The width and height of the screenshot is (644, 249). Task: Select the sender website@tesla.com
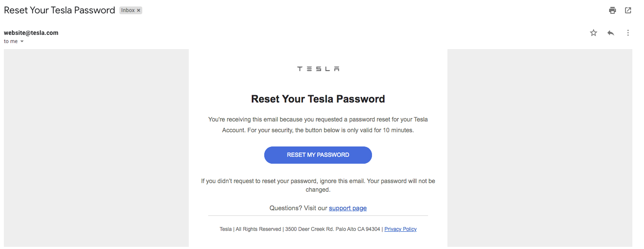pyautogui.click(x=31, y=33)
